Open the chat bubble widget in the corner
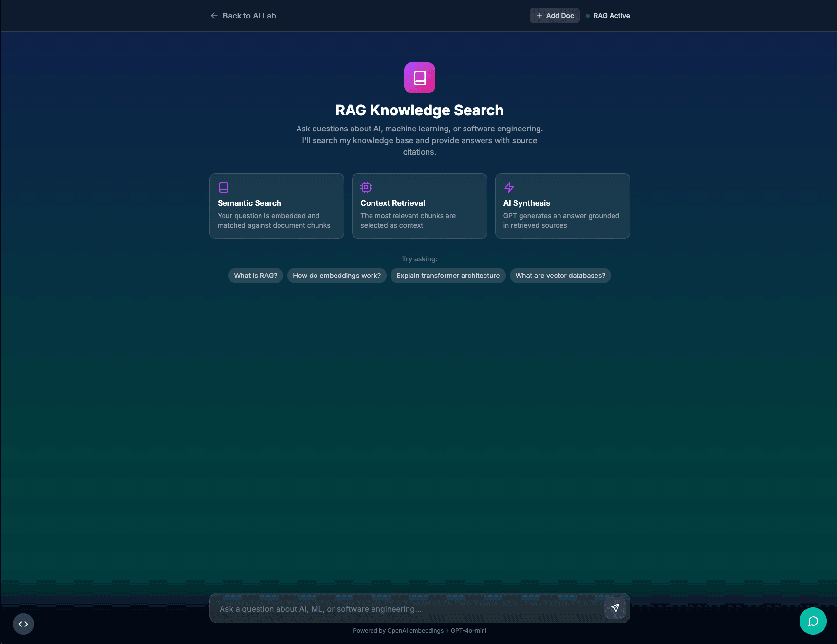This screenshot has height=644, width=837. point(813,621)
